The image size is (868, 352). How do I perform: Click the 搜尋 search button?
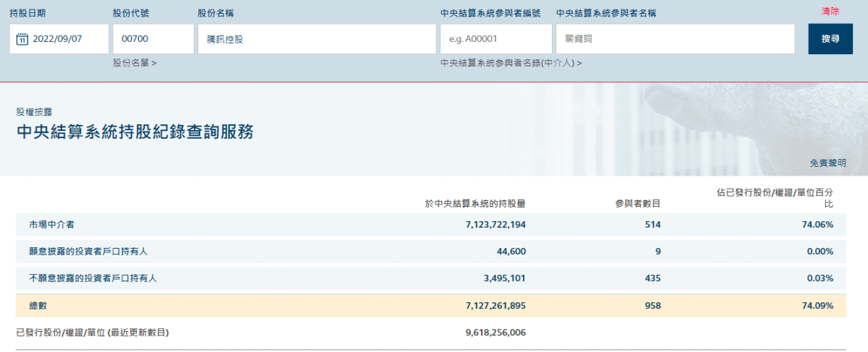tap(830, 39)
